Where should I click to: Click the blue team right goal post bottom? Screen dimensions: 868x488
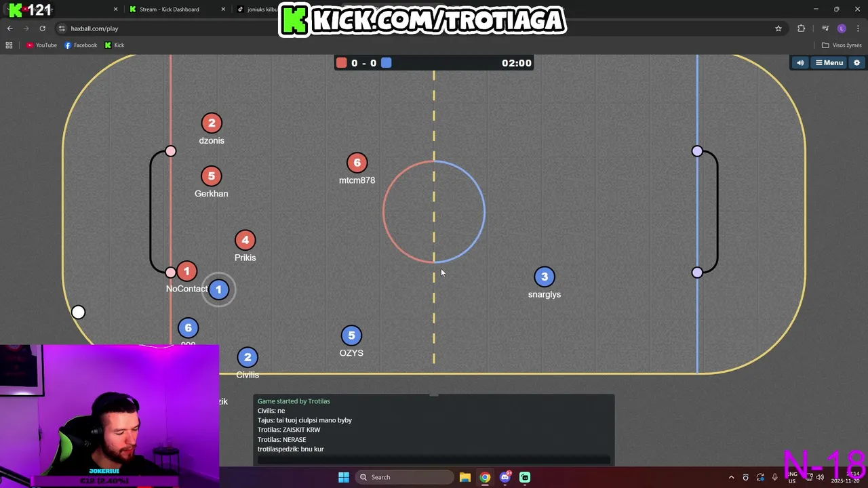(697, 272)
